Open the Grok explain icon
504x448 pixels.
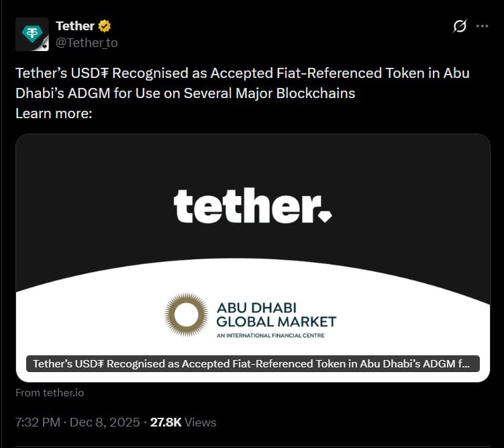pos(460,26)
